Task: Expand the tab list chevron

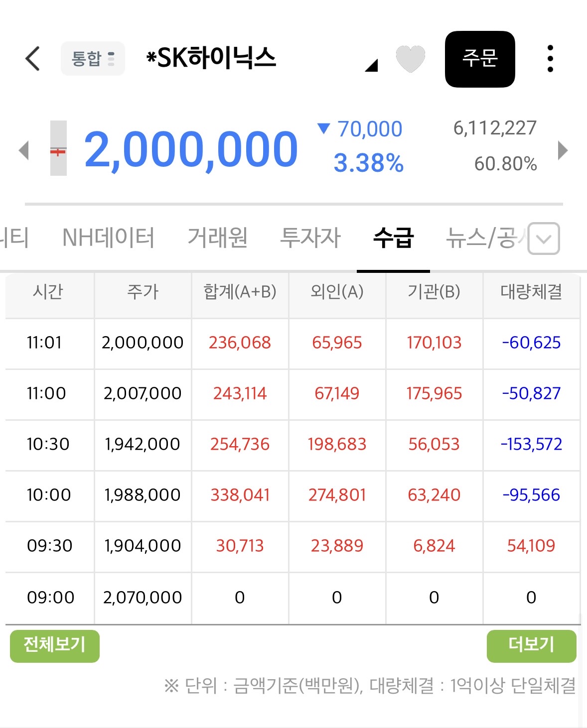Action: click(x=544, y=239)
